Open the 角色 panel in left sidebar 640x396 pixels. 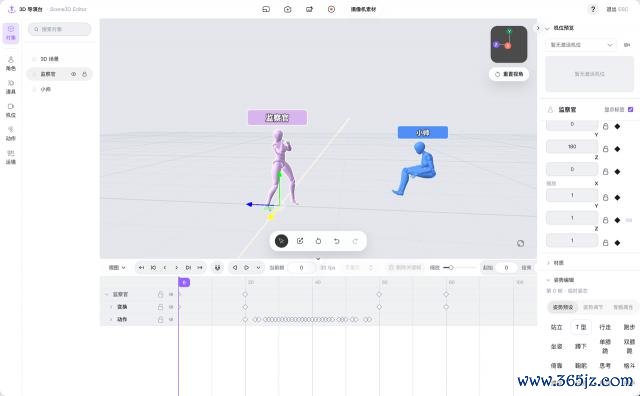pos(11,63)
